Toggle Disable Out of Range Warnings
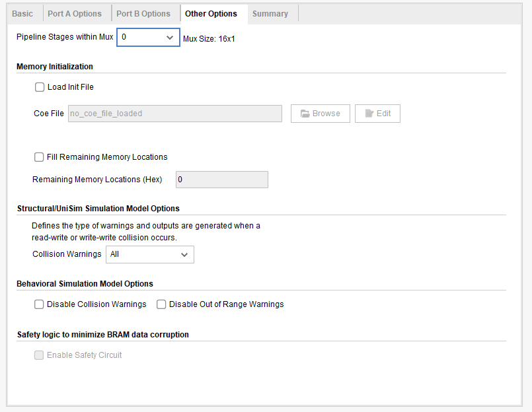The height and width of the screenshot is (412, 532). click(x=161, y=304)
